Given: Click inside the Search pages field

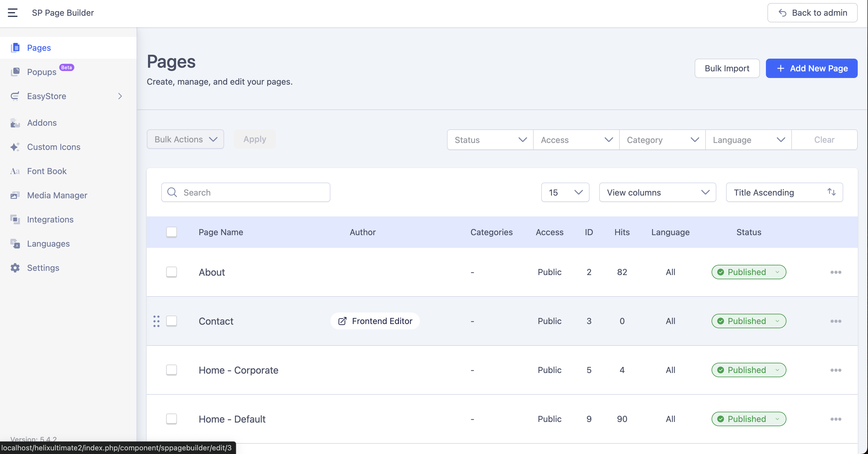Looking at the screenshot, I should coord(253,192).
